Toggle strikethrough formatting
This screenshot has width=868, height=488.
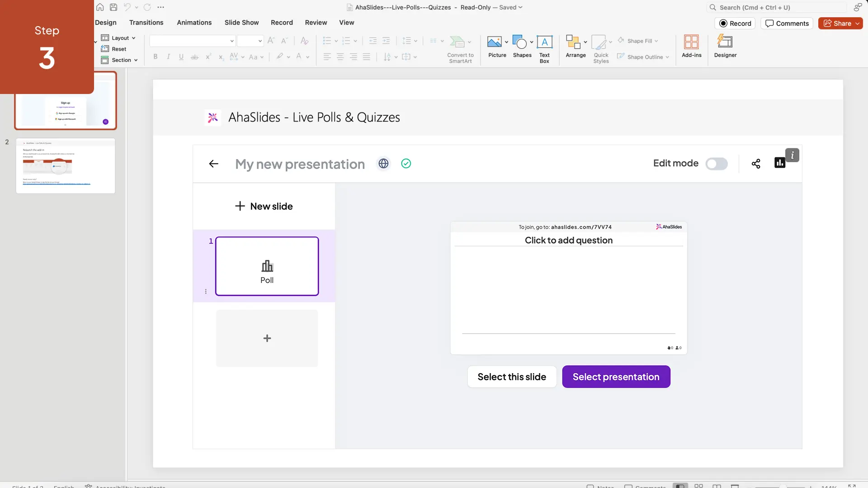[x=195, y=56]
